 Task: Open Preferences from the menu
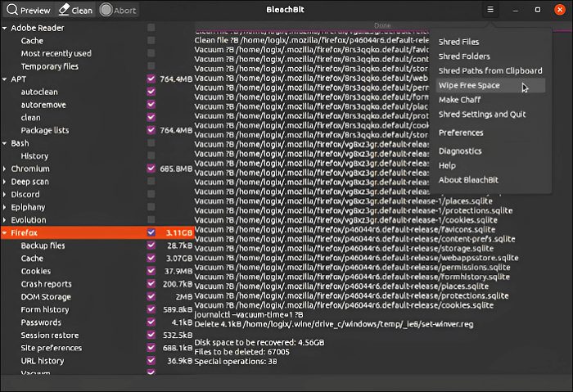[461, 133]
